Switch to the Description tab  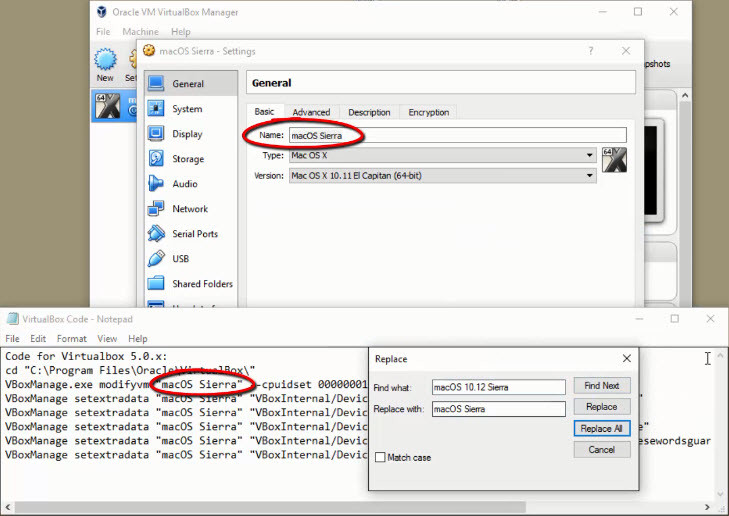tap(369, 112)
